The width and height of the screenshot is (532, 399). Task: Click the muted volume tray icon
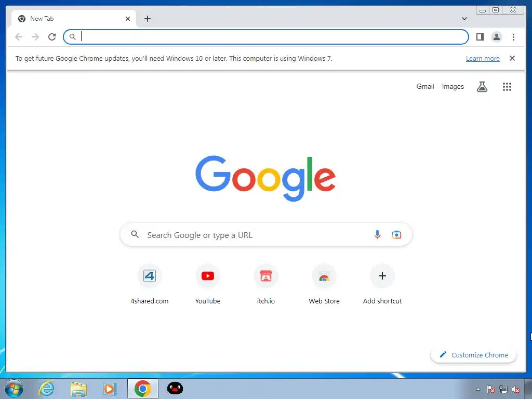point(516,389)
